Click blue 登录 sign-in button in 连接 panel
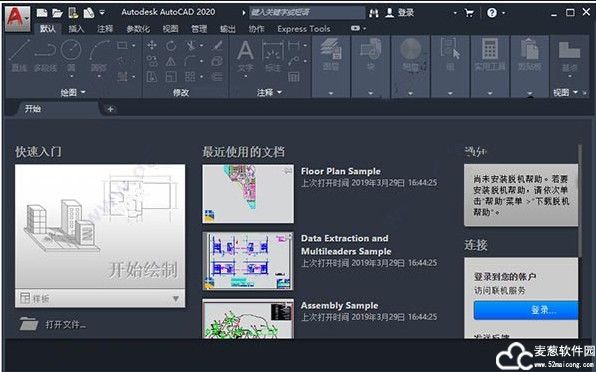 tap(526, 310)
